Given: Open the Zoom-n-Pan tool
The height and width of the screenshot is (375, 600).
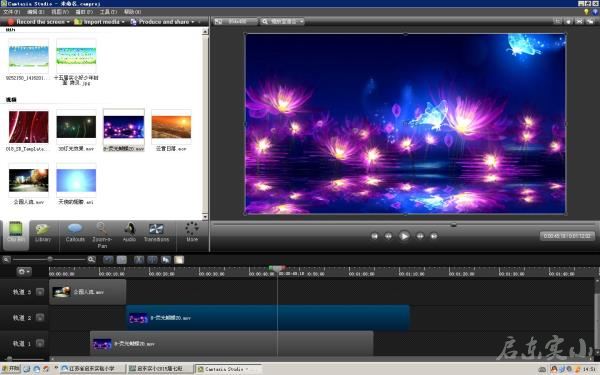Looking at the screenshot, I should pyautogui.click(x=102, y=235).
